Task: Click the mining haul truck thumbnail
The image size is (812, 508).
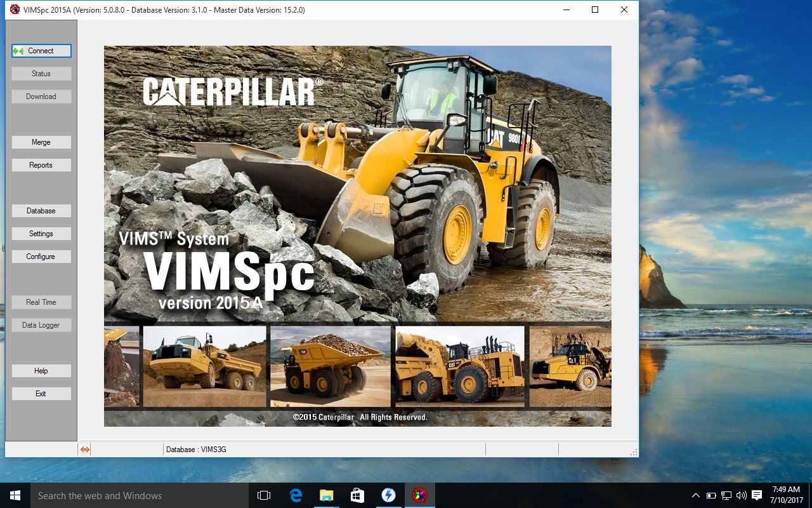Action: [x=331, y=366]
